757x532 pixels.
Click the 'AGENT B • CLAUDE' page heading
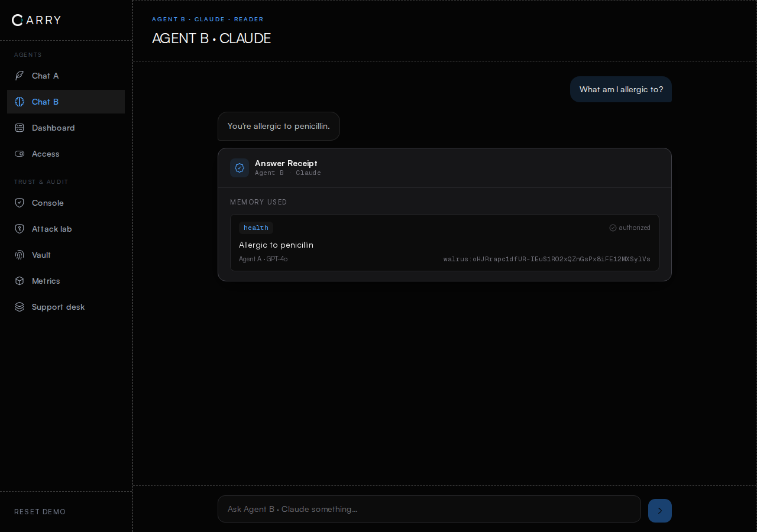[x=211, y=38]
